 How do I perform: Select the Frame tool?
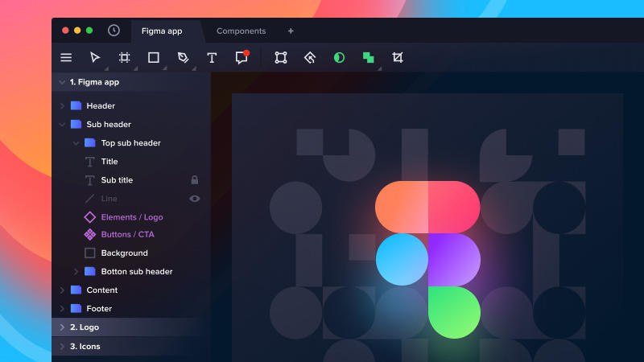pos(125,57)
